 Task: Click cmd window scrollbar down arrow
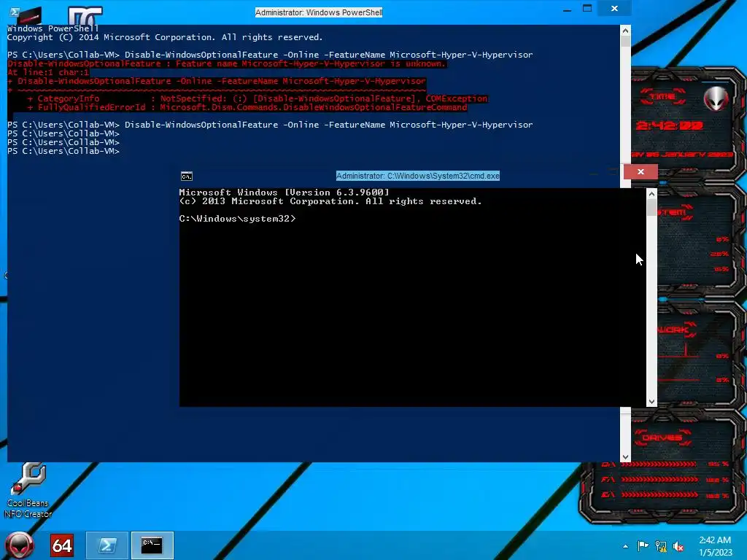(651, 402)
